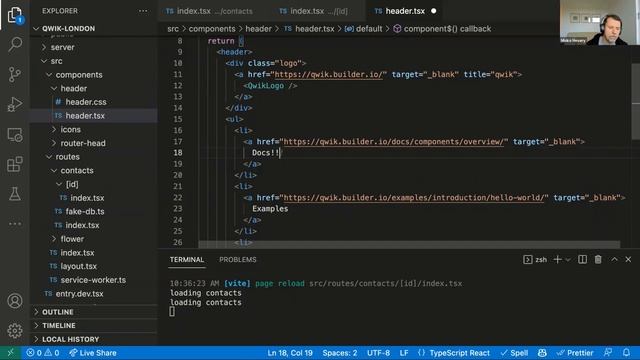Image resolution: width=640 pixels, height=360 pixels.
Task: Select the zsh terminal shell entry
Action: tap(535, 260)
